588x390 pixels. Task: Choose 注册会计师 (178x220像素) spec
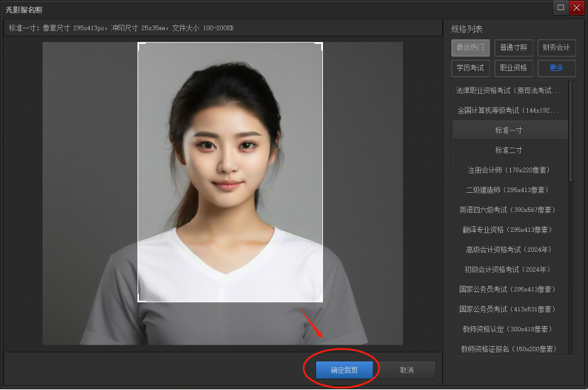click(x=510, y=170)
